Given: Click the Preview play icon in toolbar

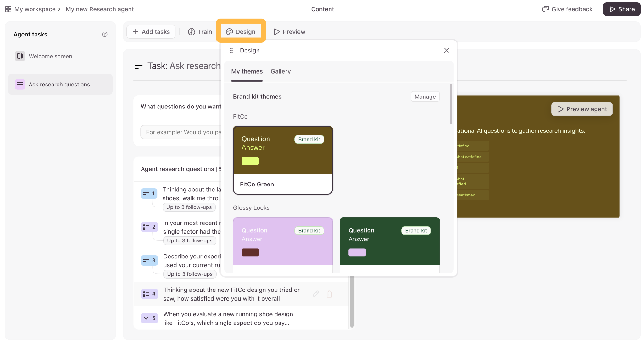Looking at the screenshot, I should [276, 32].
